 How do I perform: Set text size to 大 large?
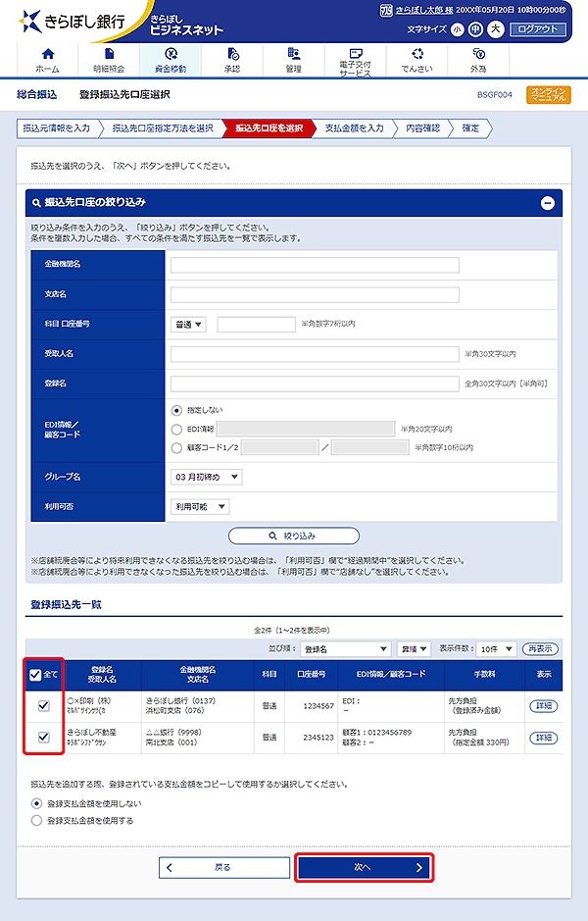(495, 29)
